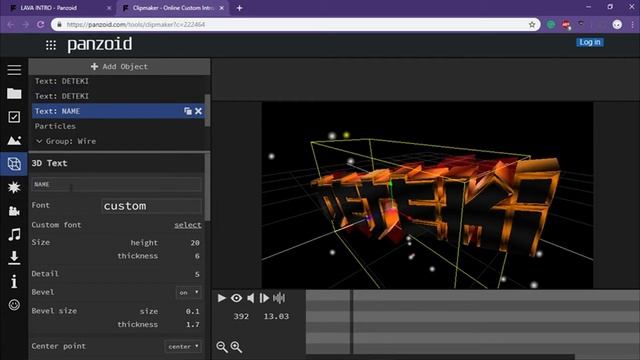Close the Clipmaker tab
The image size is (640, 360).
coord(222,8)
